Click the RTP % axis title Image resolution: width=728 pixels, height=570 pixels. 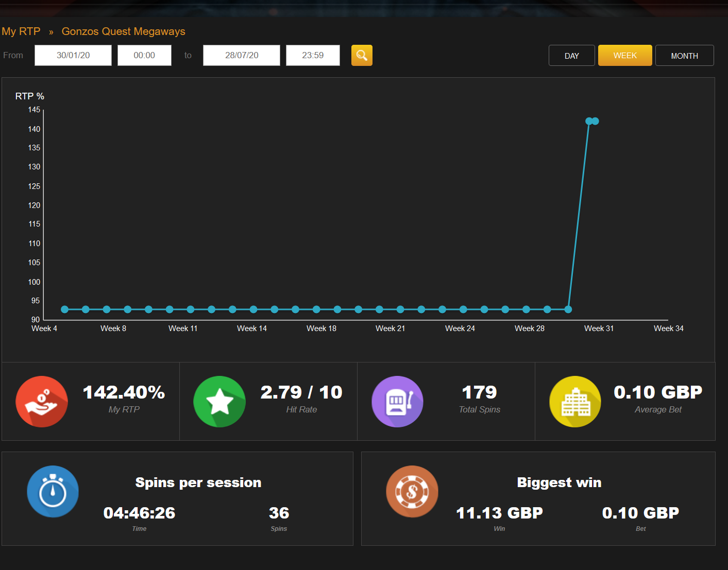(x=30, y=96)
